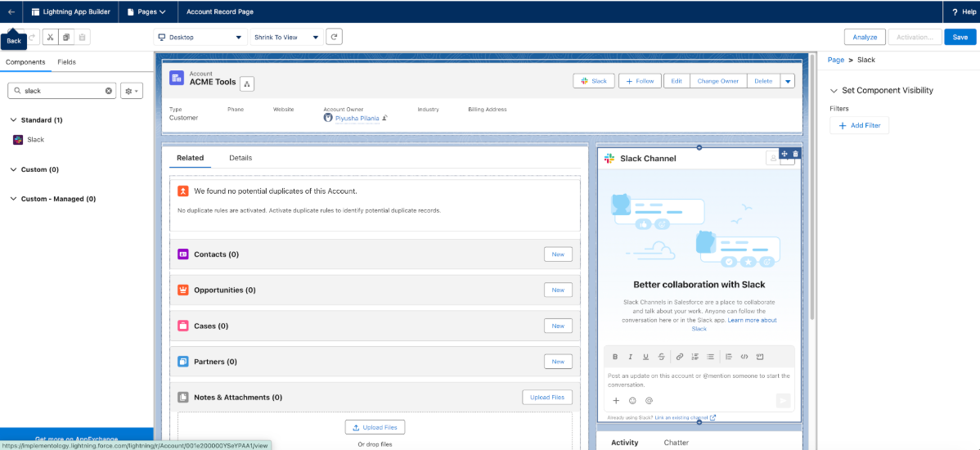
Task: Click the back arrow in header
Action: tap(11, 11)
